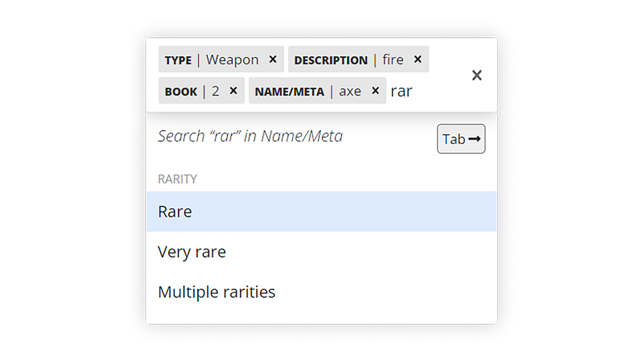Image resolution: width=644 pixels, height=362 pixels.
Task: Remove the Name/Meta axe filter tag
Action: pos(375,90)
